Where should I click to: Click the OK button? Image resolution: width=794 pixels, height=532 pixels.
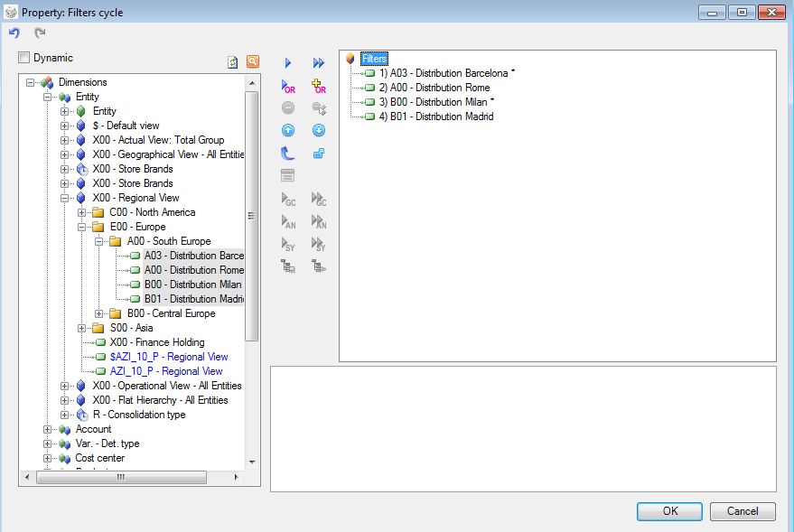pos(669,511)
